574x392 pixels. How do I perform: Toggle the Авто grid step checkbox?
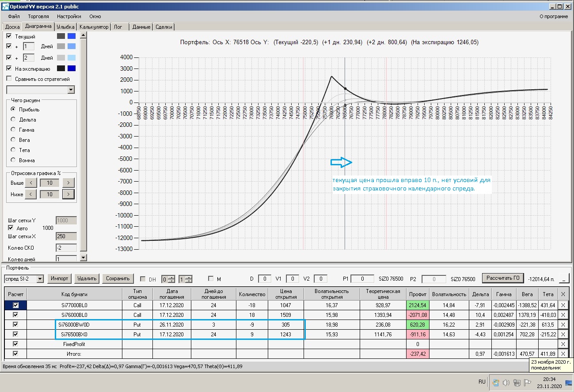coord(11,228)
